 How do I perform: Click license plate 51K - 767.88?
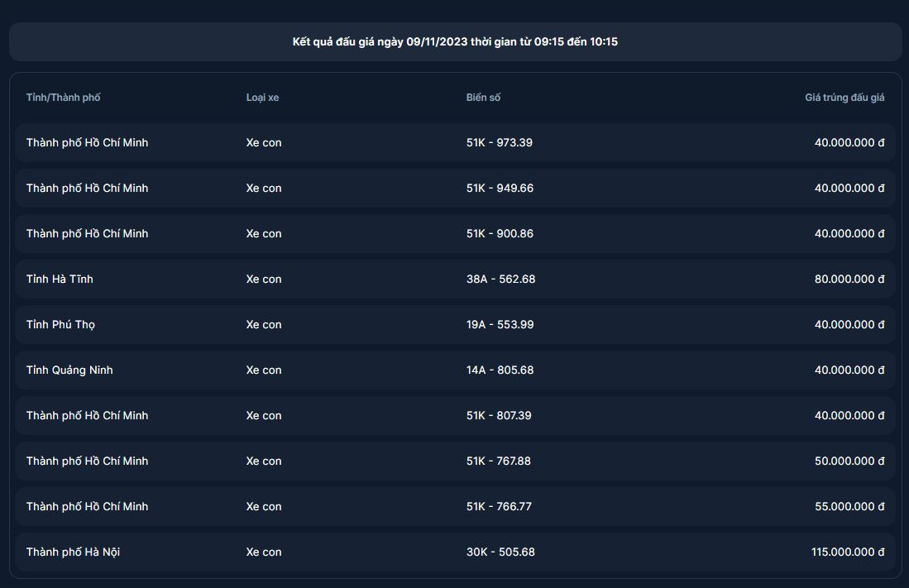pos(499,461)
